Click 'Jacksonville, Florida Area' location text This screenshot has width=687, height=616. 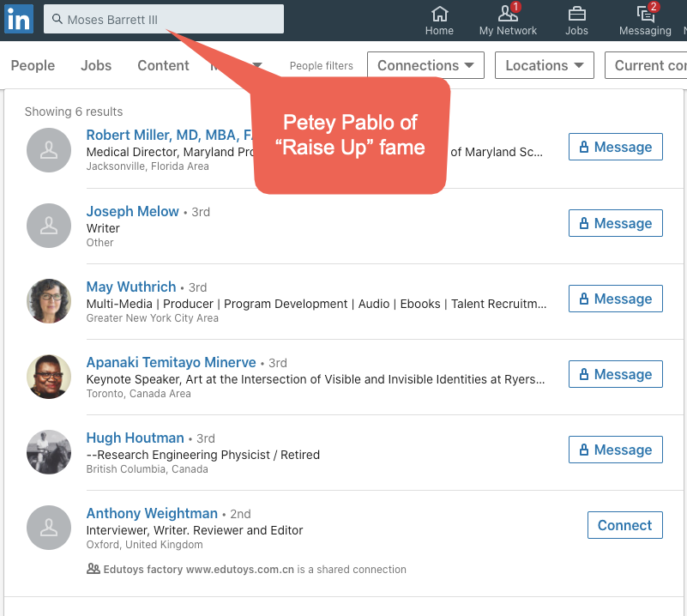[148, 166]
